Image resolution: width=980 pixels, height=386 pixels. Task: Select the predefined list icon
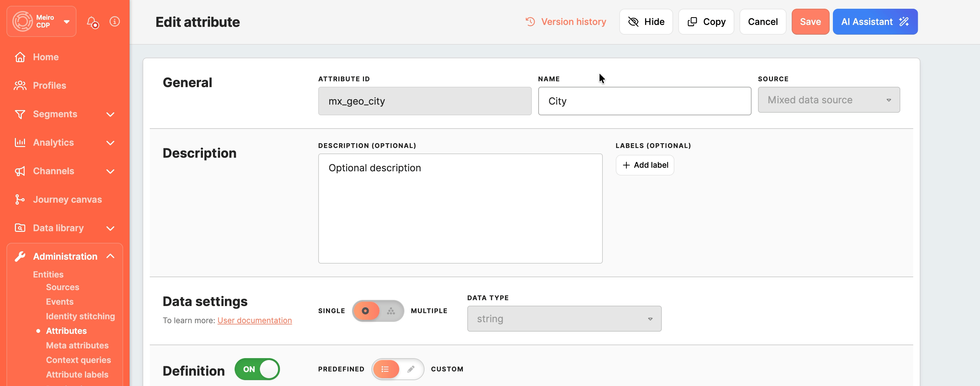click(385, 369)
